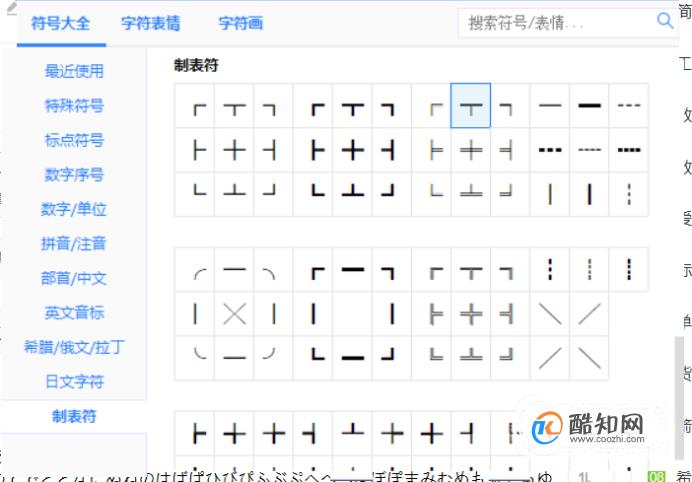Open the 日文字符 category
The height and width of the screenshot is (482, 692).
click(74, 381)
